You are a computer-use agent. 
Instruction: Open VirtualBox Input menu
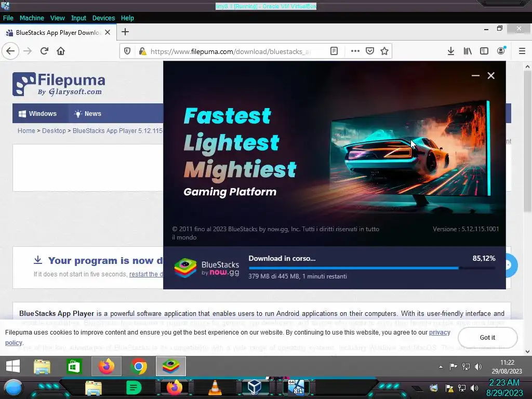(78, 18)
